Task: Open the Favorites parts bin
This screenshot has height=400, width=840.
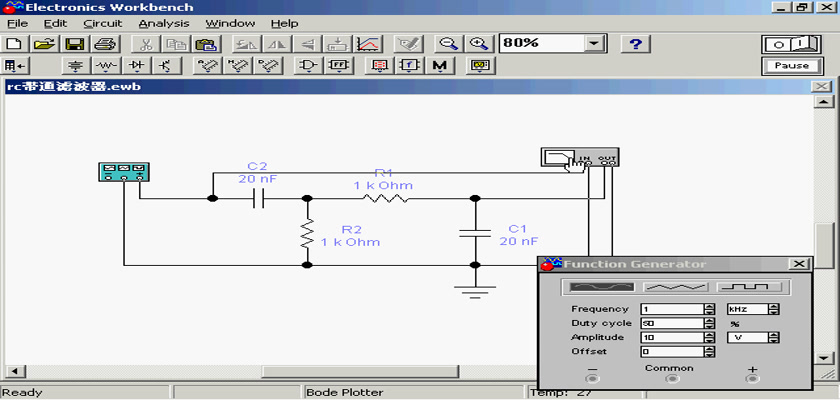Action: 16,66
